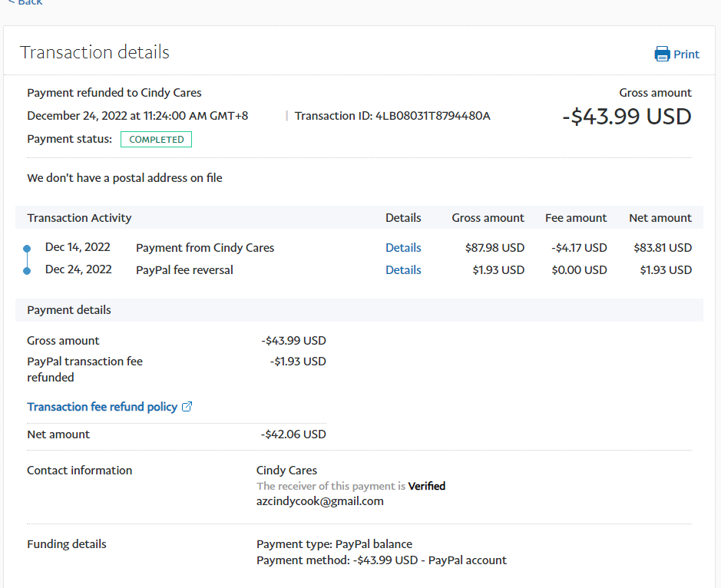Click the COMPLETED payment status badge
721x588 pixels.
[x=156, y=140]
